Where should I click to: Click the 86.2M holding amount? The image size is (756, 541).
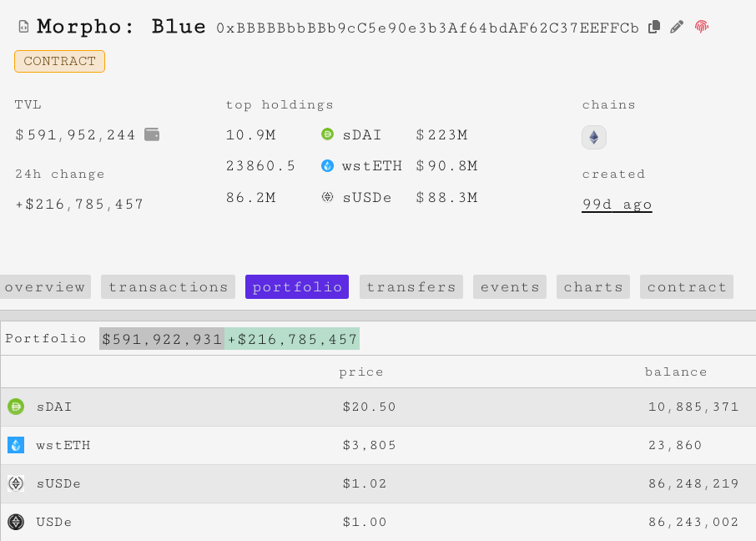250,198
